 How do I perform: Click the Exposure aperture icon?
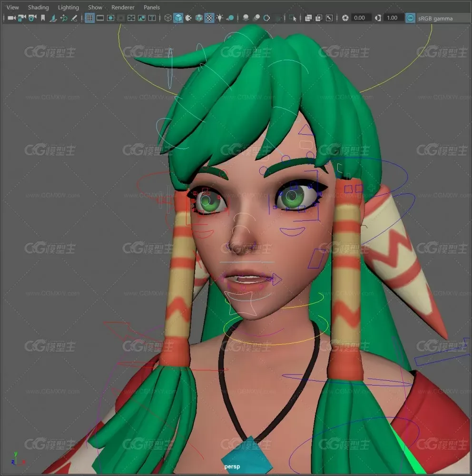[x=345, y=18]
